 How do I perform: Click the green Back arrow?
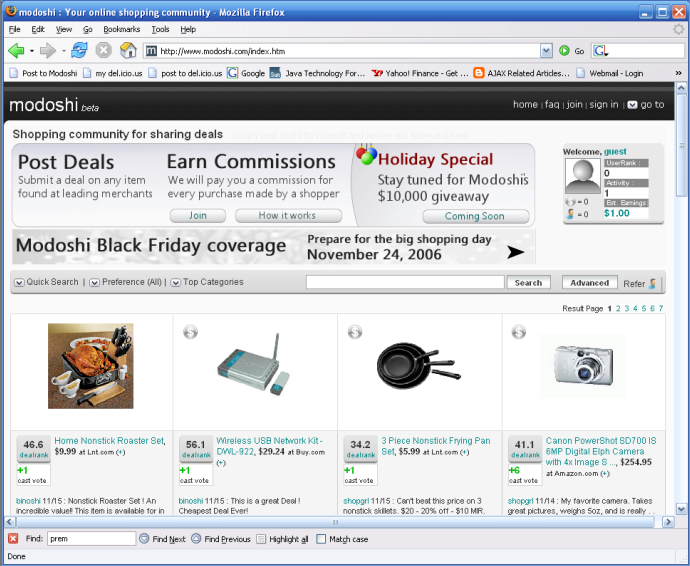pyautogui.click(x=17, y=51)
